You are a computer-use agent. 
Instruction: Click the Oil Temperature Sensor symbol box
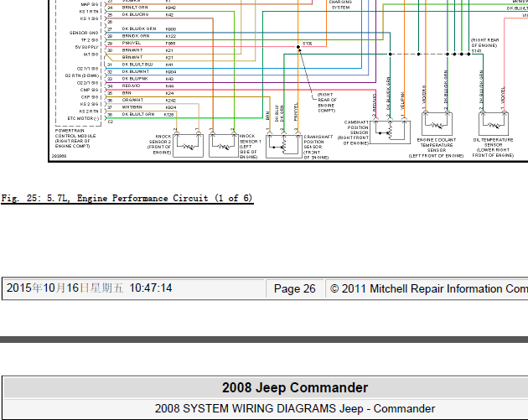pos(494,124)
